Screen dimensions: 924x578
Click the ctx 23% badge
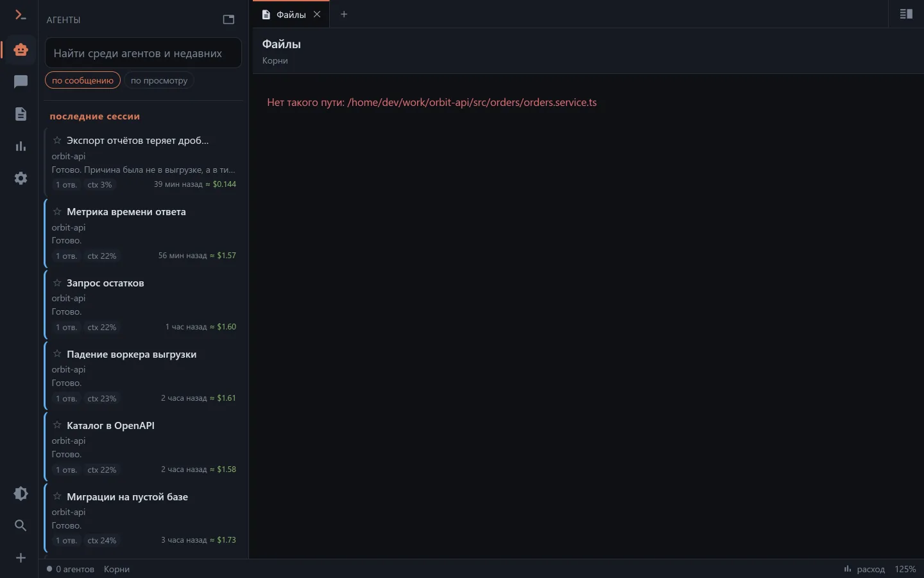click(x=102, y=399)
